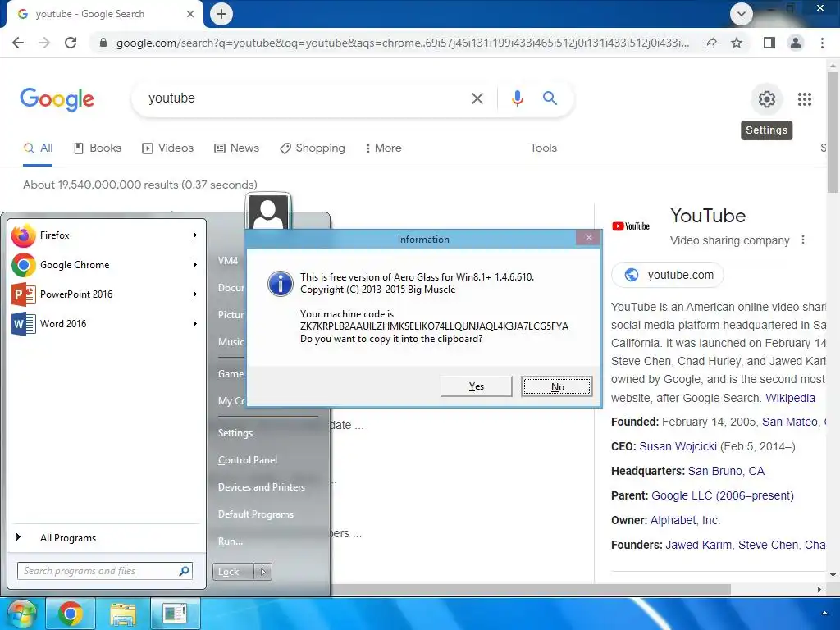Expand the More search options
840x630 pixels.
click(384, 148)
